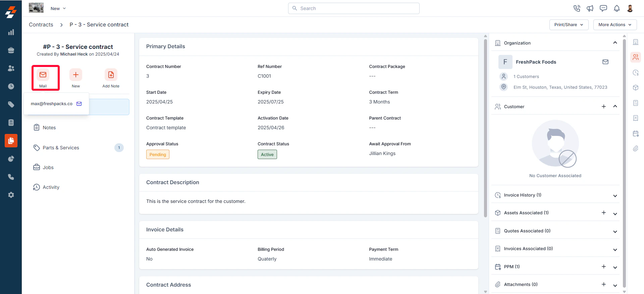This screenshot has width=644, height=294.
Task: Expand the Invoice History section
Action: tap(615, 196)
